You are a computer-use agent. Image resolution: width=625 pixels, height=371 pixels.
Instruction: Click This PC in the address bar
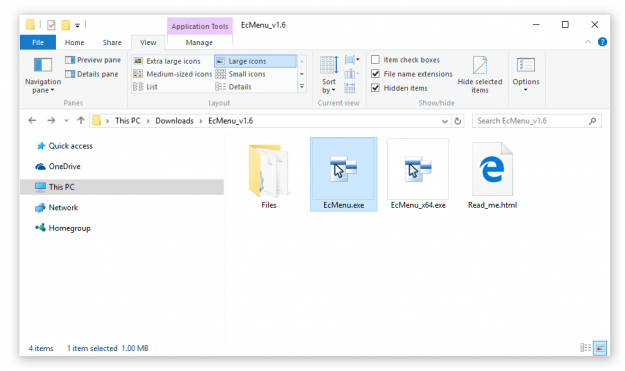(x=128, y=121)
